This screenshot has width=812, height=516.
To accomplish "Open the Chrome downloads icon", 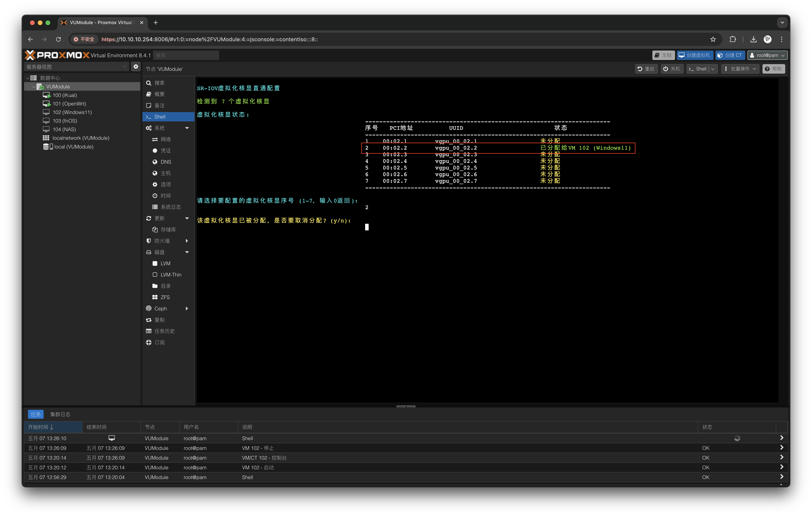I will [753, 39].
